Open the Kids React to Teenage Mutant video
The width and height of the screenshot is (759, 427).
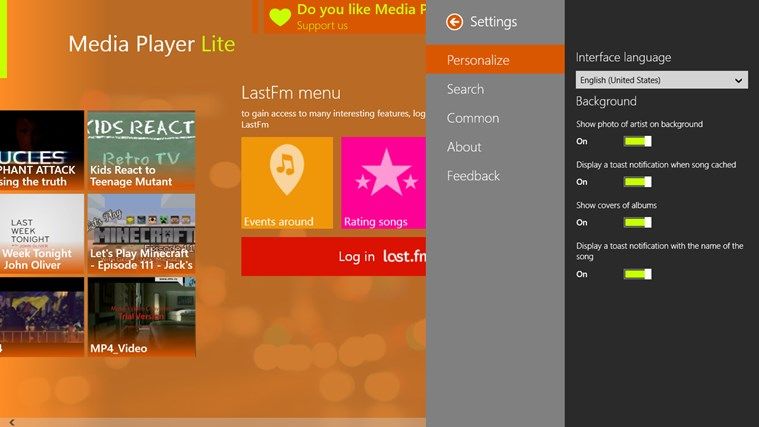coord(141,150)
